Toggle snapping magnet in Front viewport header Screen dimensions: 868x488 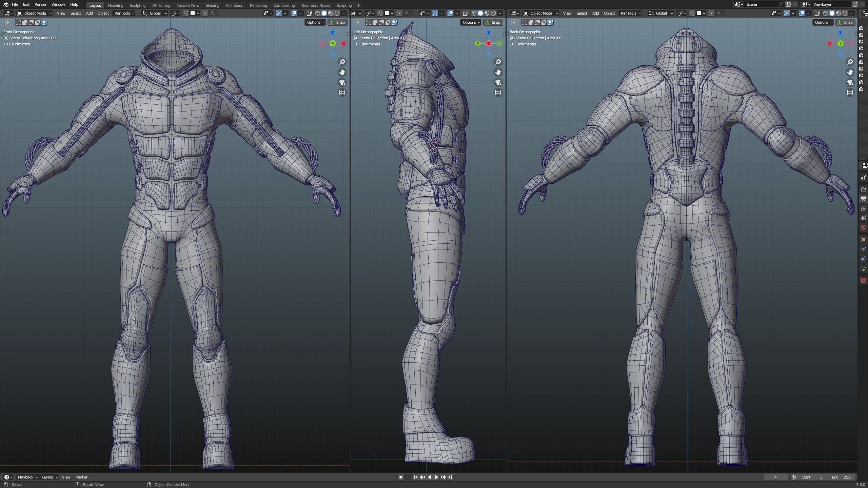185,13
